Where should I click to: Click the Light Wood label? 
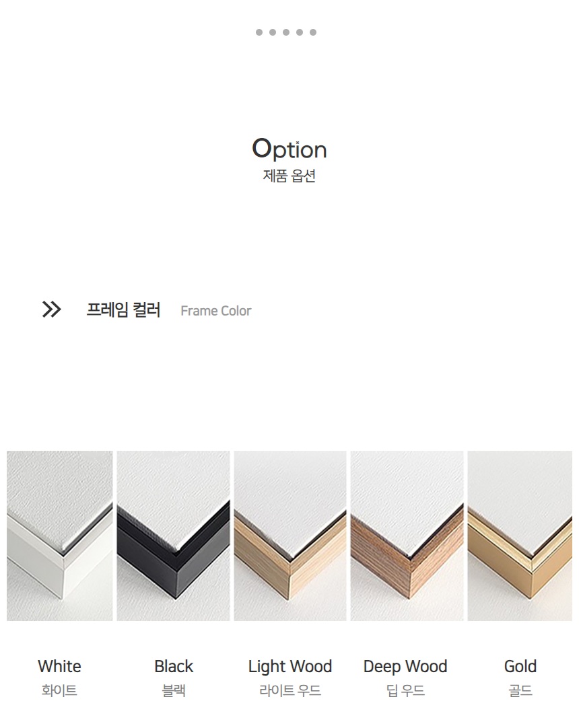coord(290,667)
